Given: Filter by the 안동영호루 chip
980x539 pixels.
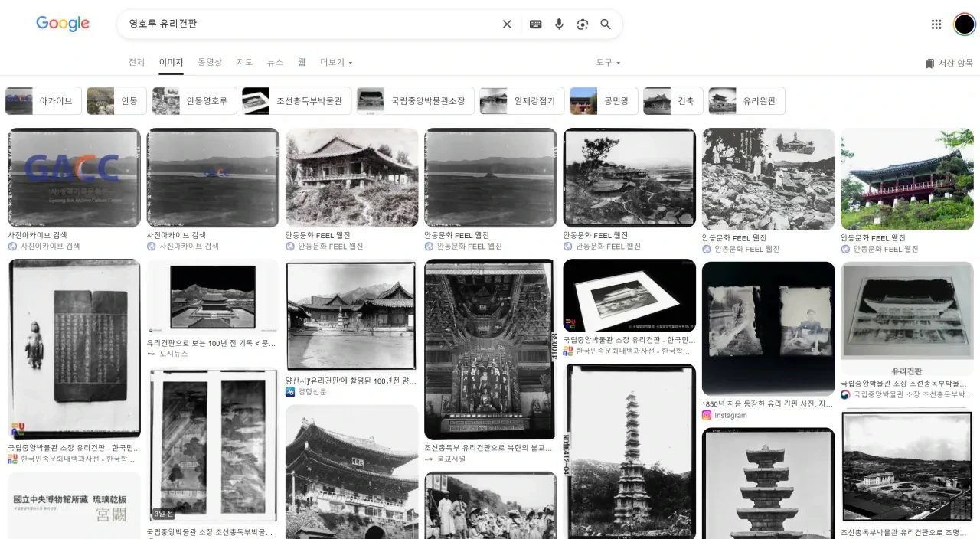Looking at the screenshot, I should 194,101.
